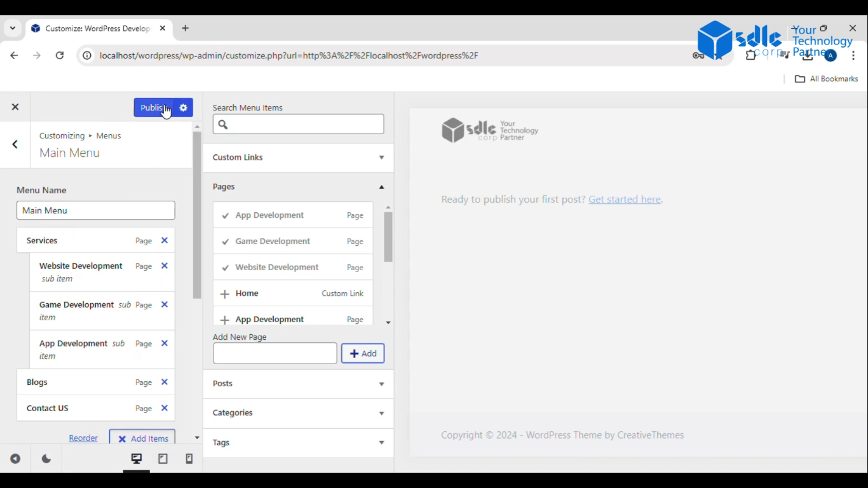868x488 pixels.
Task: Collapse the Pages section
Action: pos(298,187)
